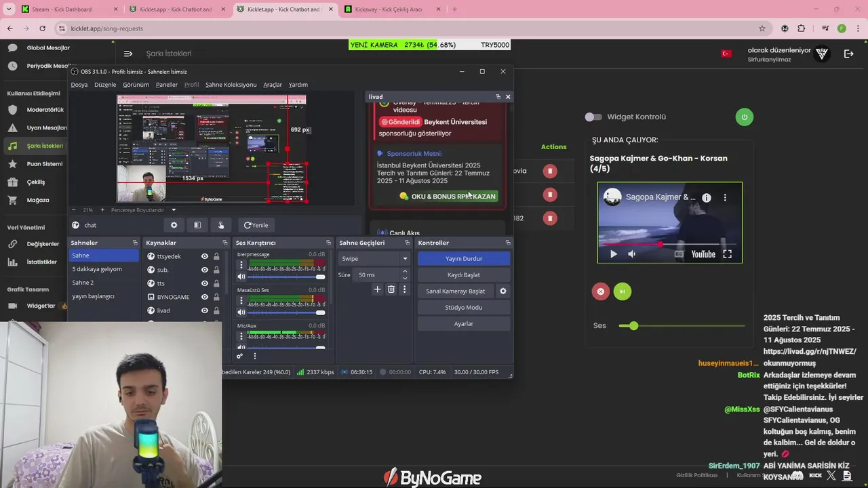This screenshot has height=488, width=868.
Task: Click the Kaydı Başlat button
Action: pyautogui.click(x=464, y=274)
